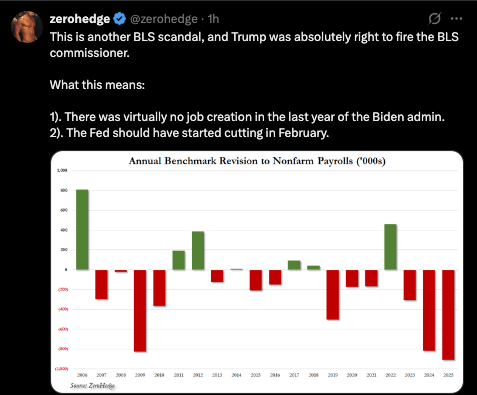This screenshot has height=395, width=477.
Task: Click the green 2012 bar in chart
Action: [x=198, y=250]
